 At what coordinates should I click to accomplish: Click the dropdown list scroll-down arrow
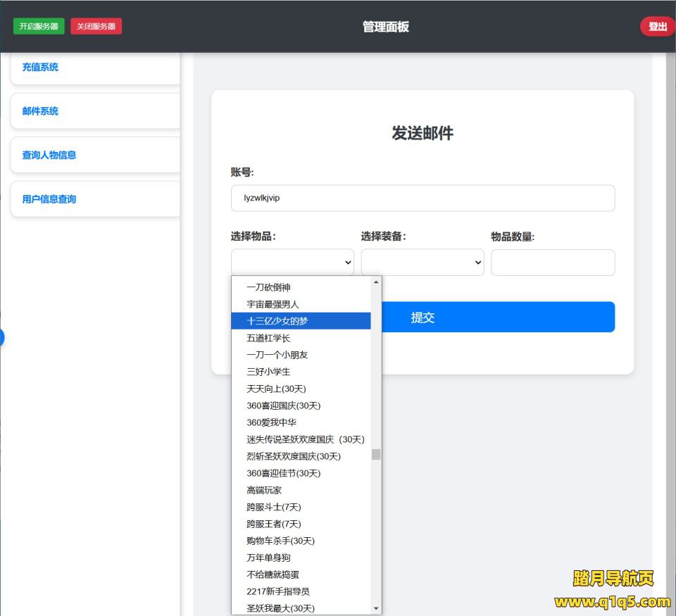point(376,608)
